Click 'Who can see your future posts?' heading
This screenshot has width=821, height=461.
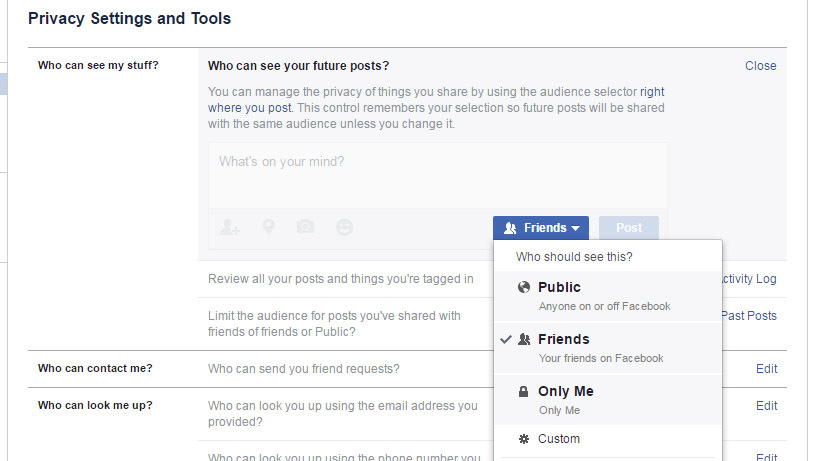click(298, 66)
